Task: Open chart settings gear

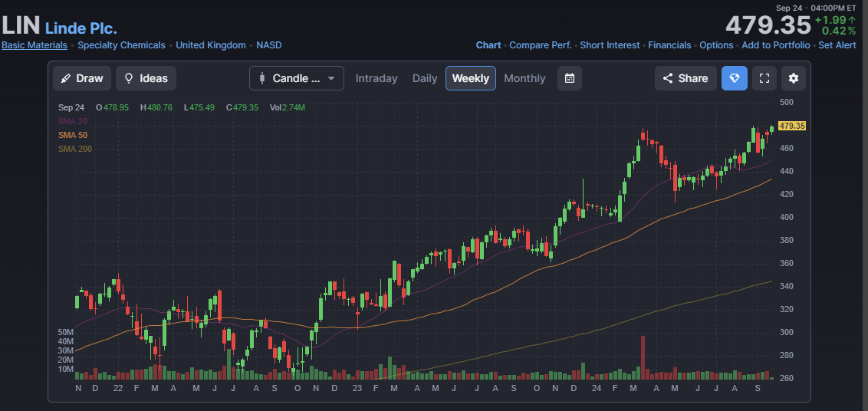Action: (794, 78)
